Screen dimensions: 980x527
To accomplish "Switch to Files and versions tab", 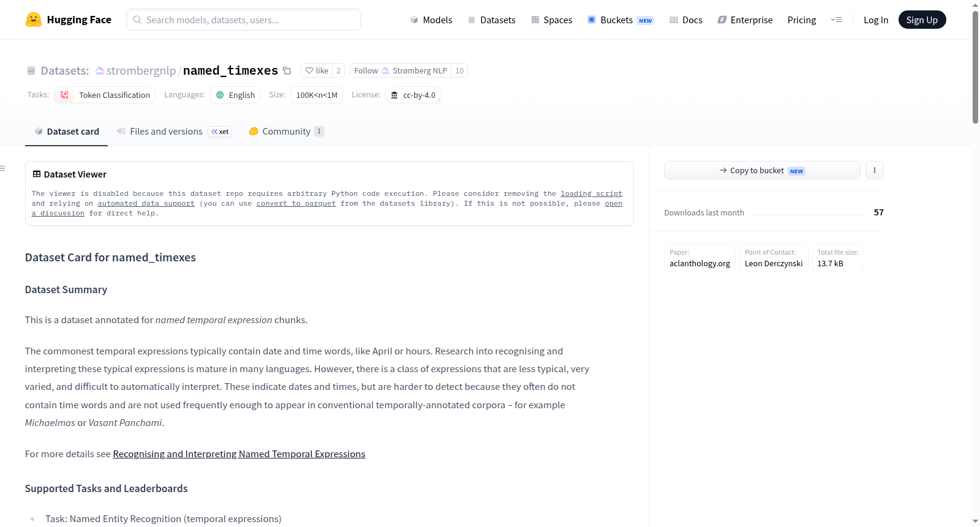I will pyautogui.click(x=174, y=132).
